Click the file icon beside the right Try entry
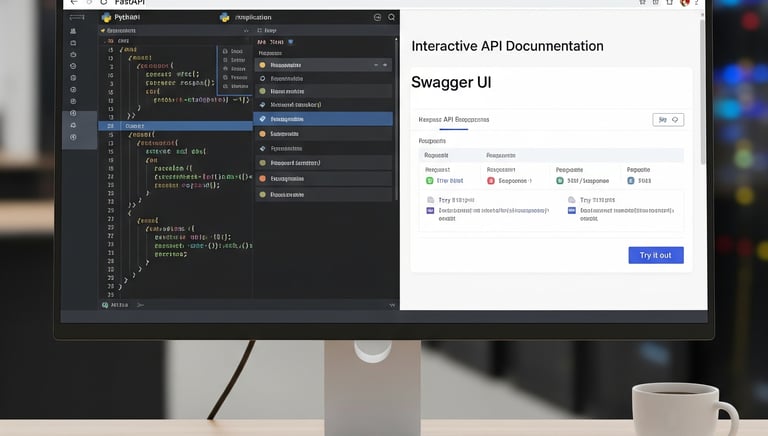 pyautogui.click(x=572, y=200)
